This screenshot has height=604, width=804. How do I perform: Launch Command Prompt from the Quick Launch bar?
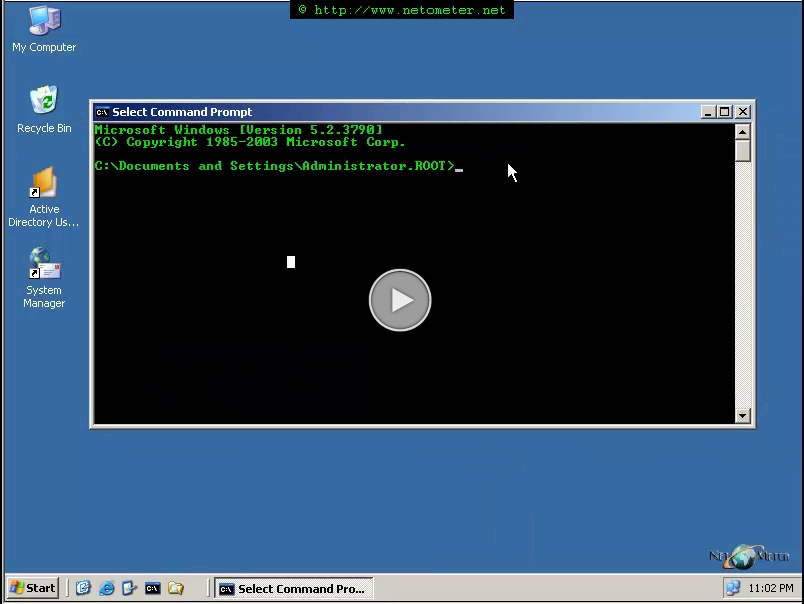pos(152,589)
